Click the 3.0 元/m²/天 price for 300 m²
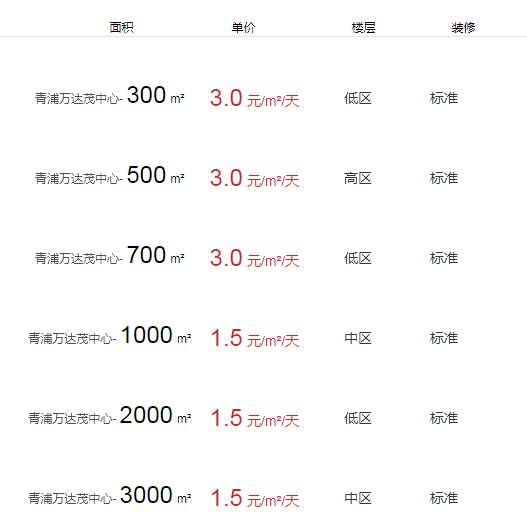Image resolution: width=527 pixels, height=520 pixels. pos(254,98)
